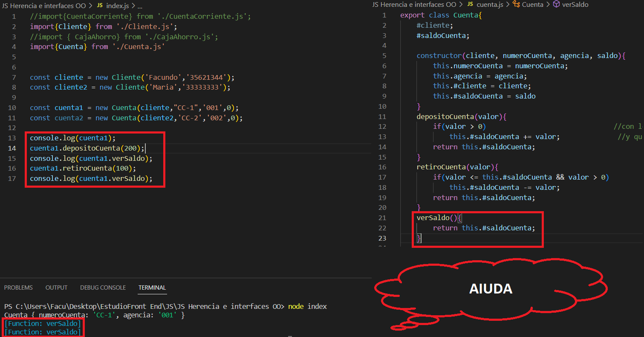The image size is (644, 337).
Task: Click the import Cuenta from './Cuenta.js' line
Action: [x=97, y=47]
